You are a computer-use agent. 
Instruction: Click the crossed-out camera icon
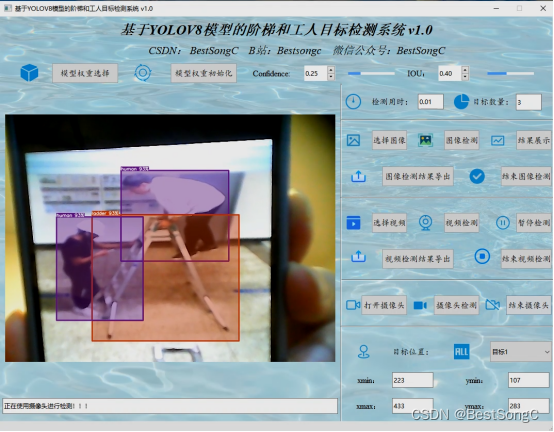coord(493,305)
